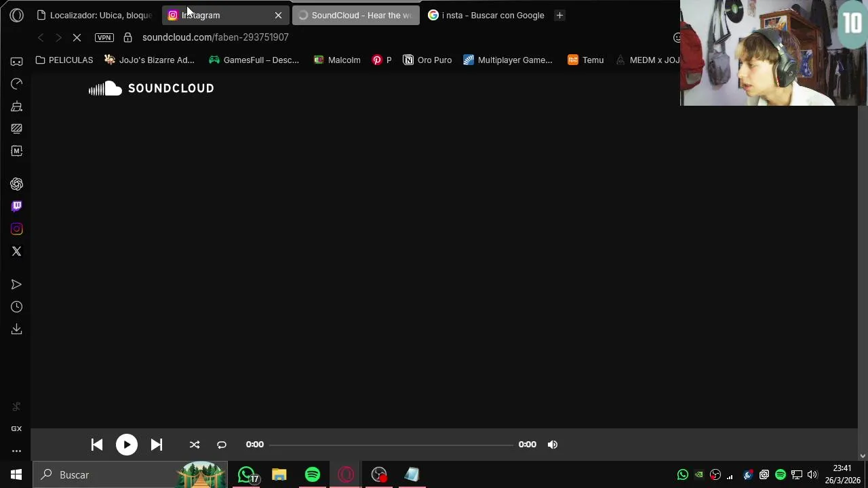Click the NVIDIA tray icon
This screenshot has width=868, height=488.
pyautogui.click(x=699, y=474)
